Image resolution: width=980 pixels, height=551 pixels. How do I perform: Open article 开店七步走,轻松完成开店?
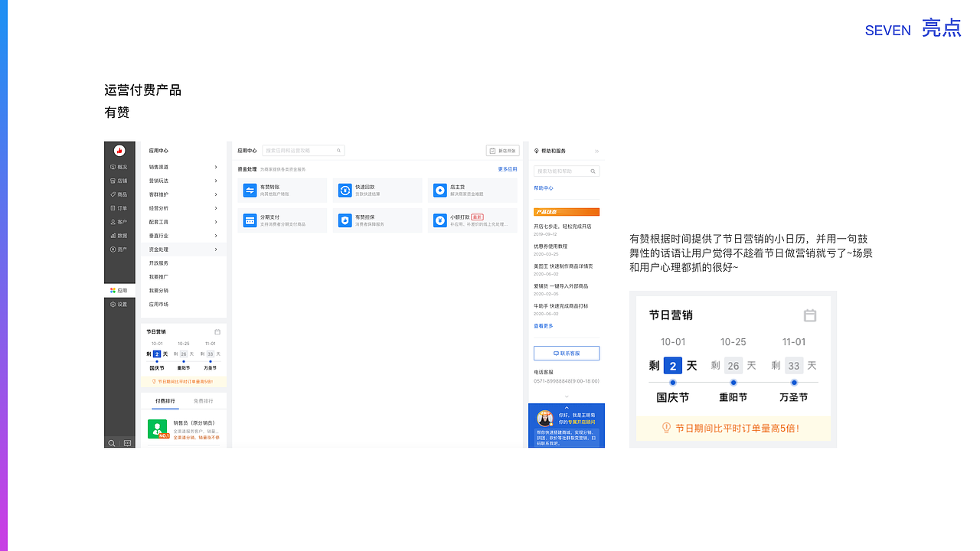(x=563, y=227)
